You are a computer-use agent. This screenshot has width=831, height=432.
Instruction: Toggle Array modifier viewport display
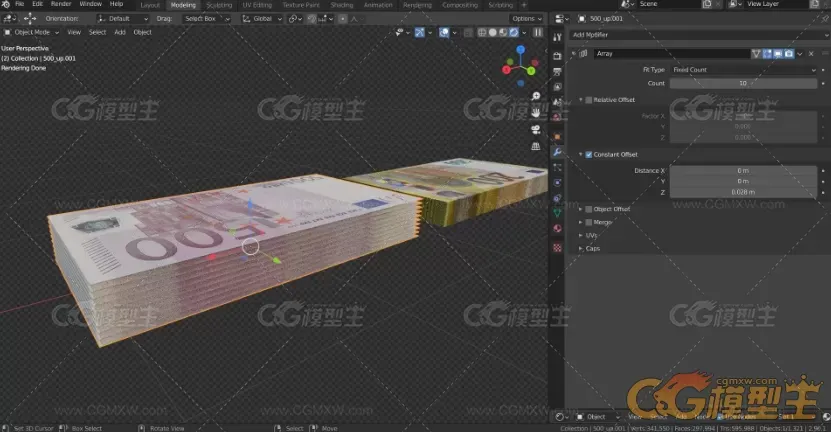[778, 54]
